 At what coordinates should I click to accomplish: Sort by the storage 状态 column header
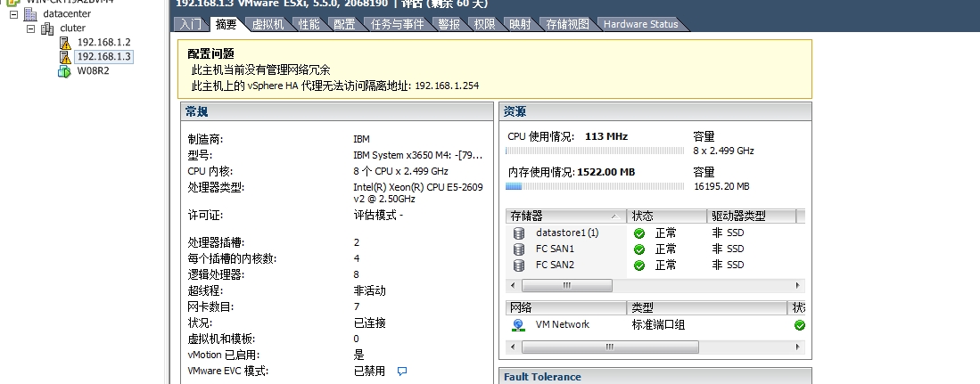(667, 216)
